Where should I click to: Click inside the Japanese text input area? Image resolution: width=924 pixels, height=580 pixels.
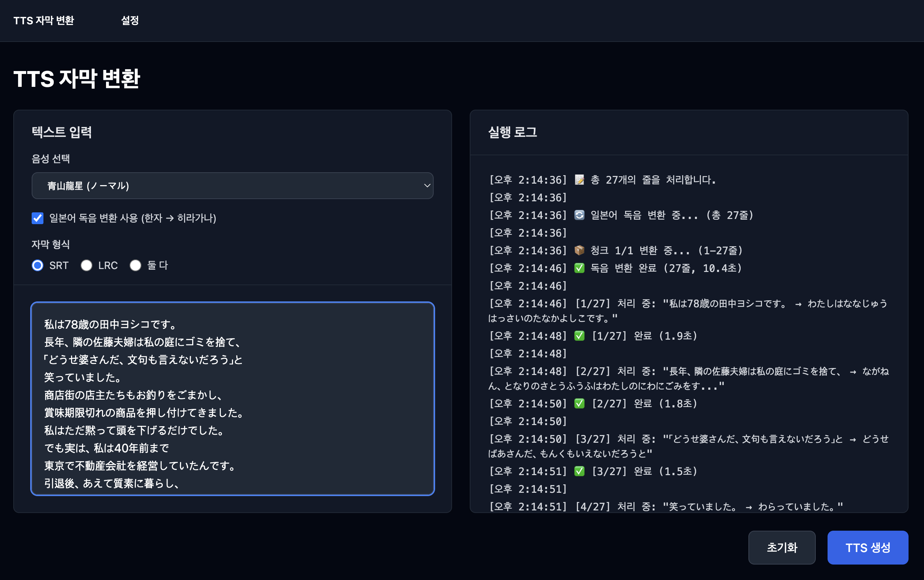pyautogui.click(x=232, y=399)
